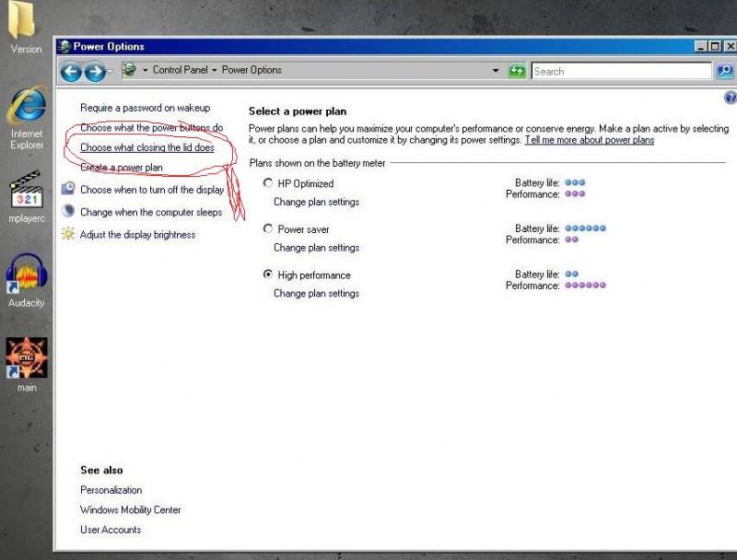Click the Control Panel breadcrumb
The height and width of the screenshot is (560, 737).
[x=180, y=69]
